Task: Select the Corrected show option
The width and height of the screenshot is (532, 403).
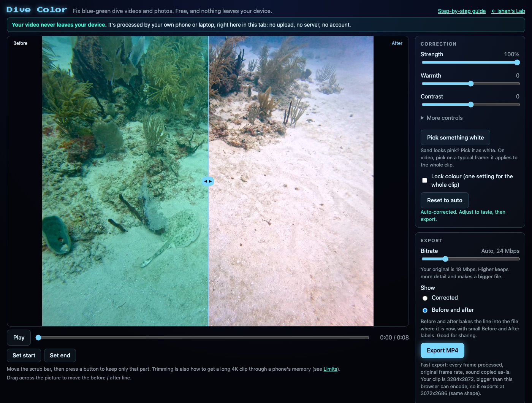Action: pos(425,298)
